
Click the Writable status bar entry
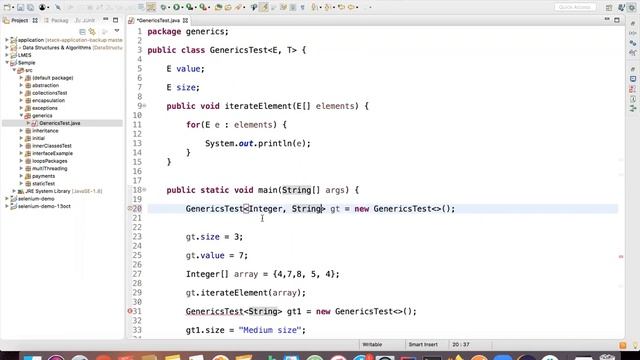pyautogui.click(x=372, y=344)
